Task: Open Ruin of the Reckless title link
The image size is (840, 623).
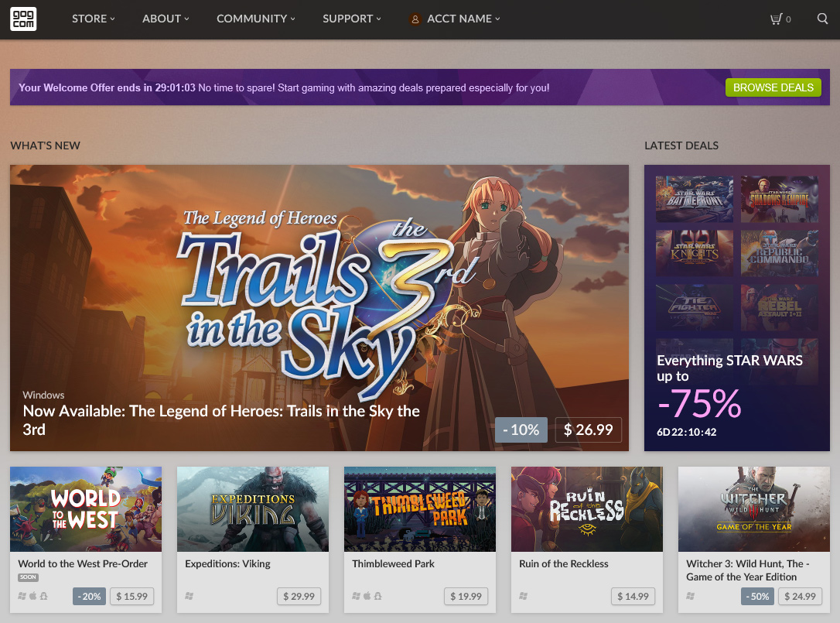Action: point(564,563)
